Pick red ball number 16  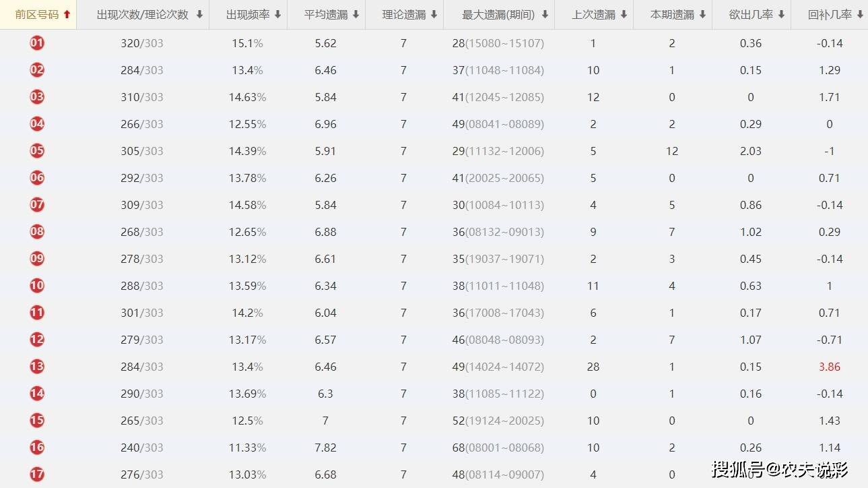(x=37, y=448)
